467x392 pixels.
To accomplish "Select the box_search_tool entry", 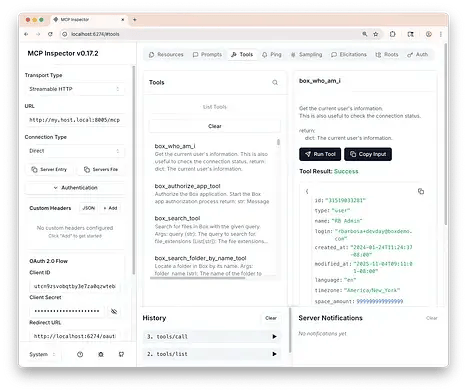I will pos(213,230).
